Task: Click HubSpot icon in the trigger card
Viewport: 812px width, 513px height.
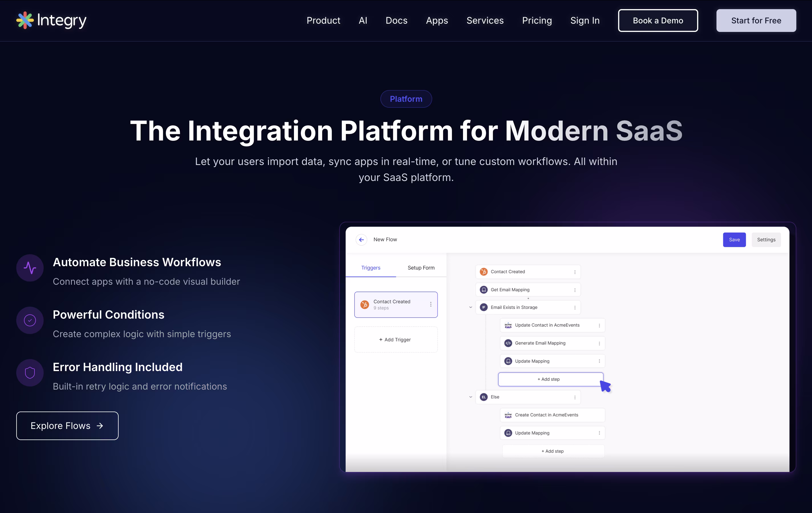Action: [365, 304]
